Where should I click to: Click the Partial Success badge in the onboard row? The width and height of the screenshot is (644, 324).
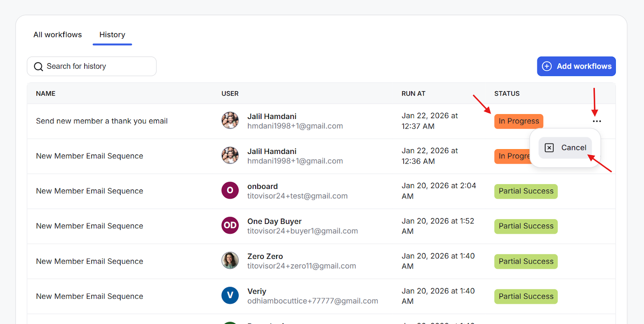pos(526,191)
